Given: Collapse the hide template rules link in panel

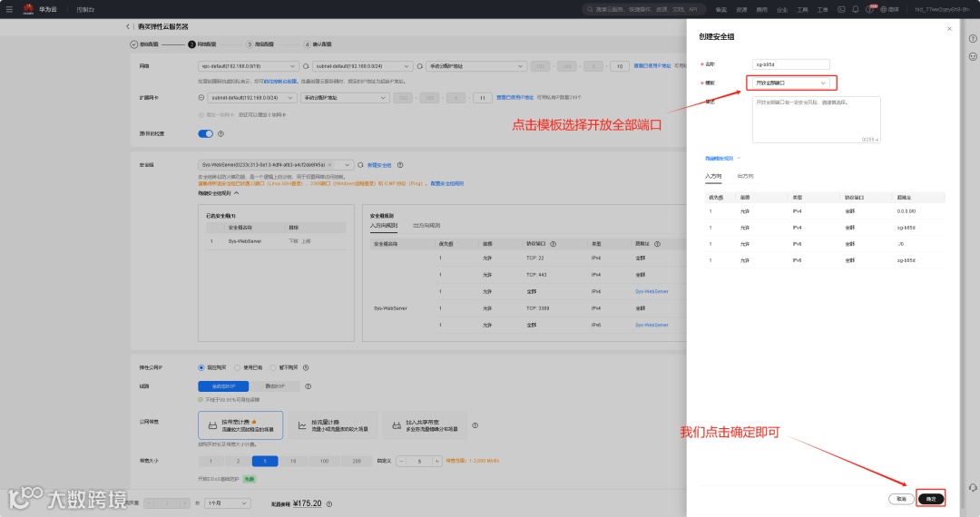Looking at the screenshot, I should 722,159.
